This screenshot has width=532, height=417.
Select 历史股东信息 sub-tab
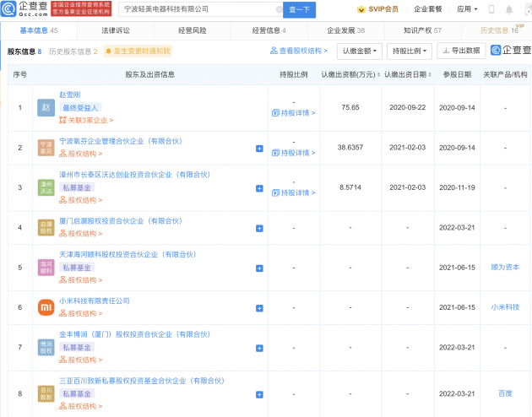click(x=73, y=51)
